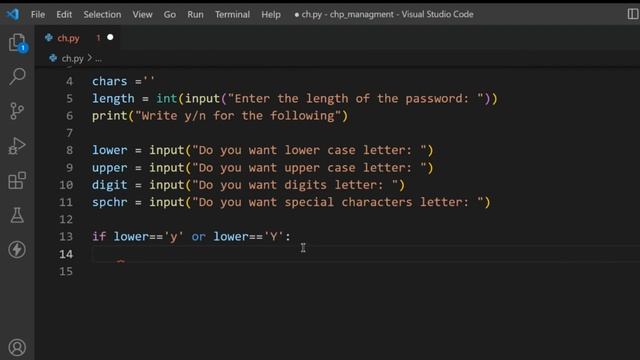Open the Run menu

196,15
